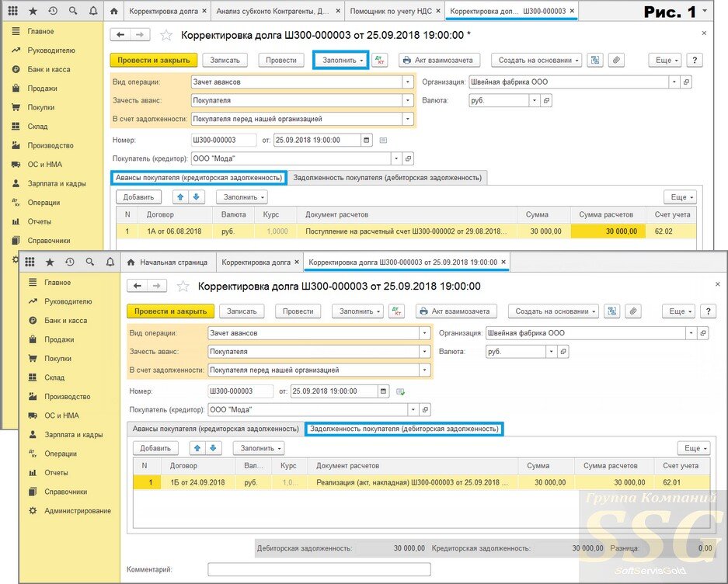
Task: Click Провести button in front window
Action: pyautogui.click(x=298, y=311)
